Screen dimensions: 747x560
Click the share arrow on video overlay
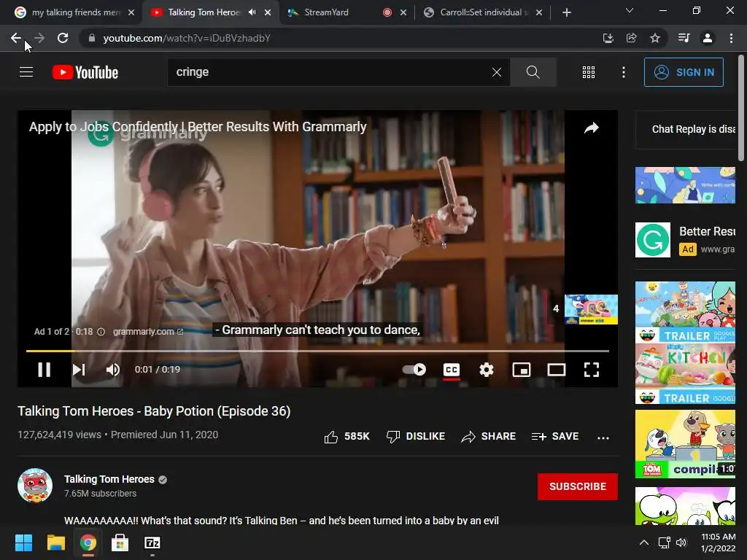[591, 128]
